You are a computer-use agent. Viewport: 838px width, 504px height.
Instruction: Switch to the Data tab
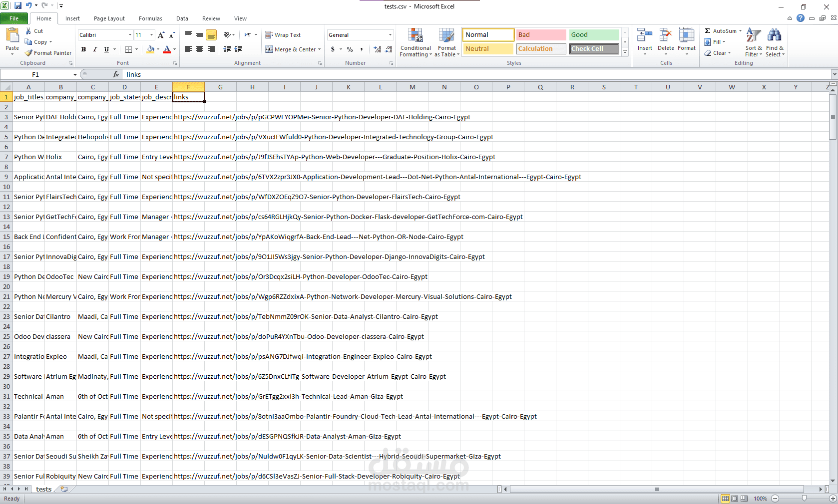[x=182, y=18]
